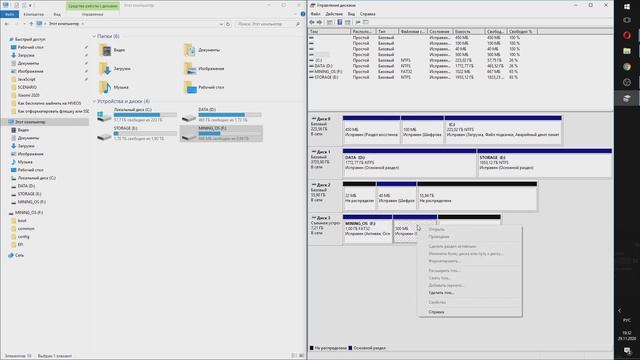640x360 pixels.
Task: Sort volume list by Емкость column
Action: [469, 31]
